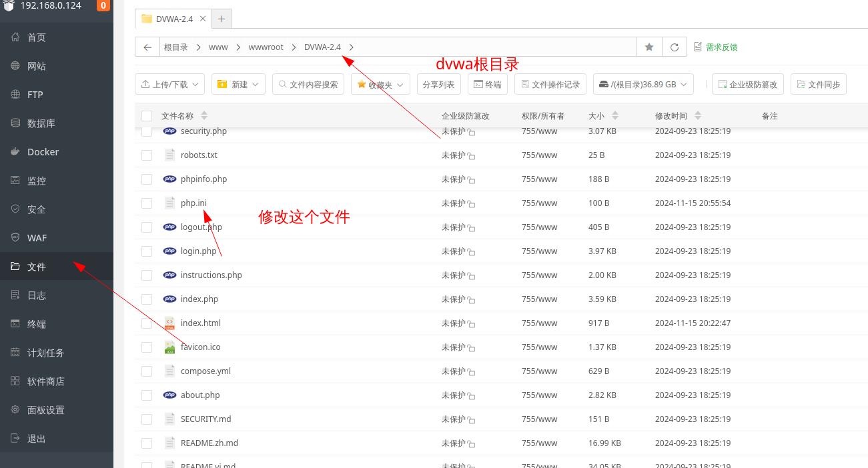
Task: Open the 新建 dropdown menu
Action: click(x=239, y=85)
